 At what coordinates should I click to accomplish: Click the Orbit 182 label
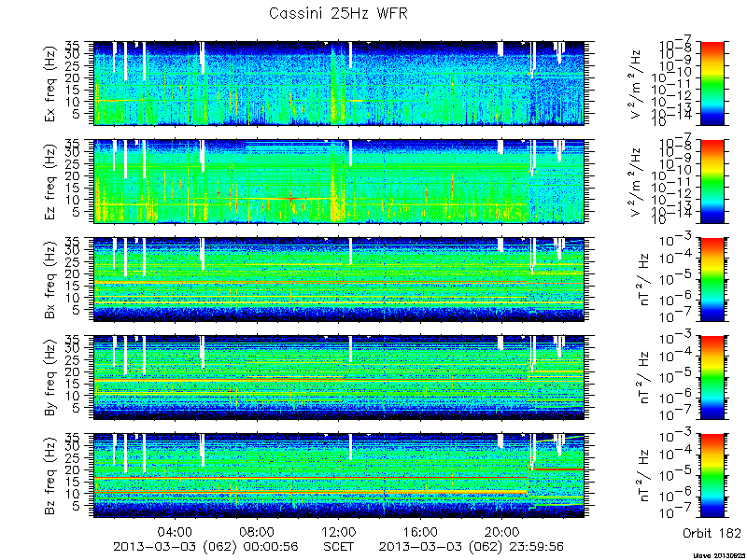[x=712, y=532]
